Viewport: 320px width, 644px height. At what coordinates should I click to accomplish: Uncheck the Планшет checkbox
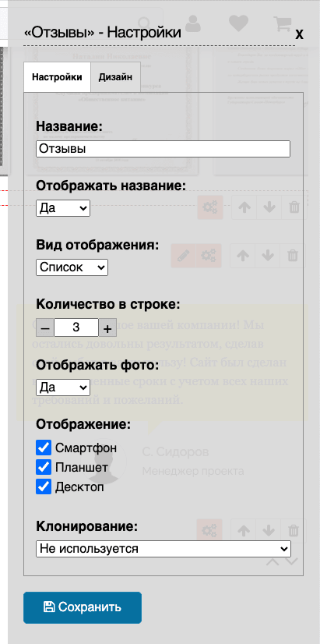pyautogui.click(x=44, y=467)
